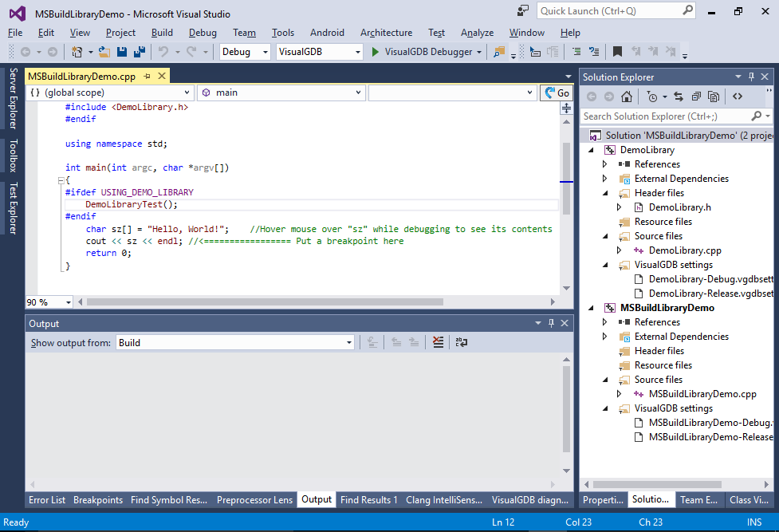
Task: Expand the DemoLibrary.h node
Action: click(619, 207)
